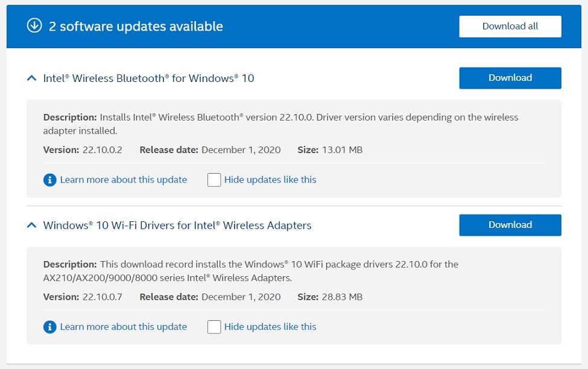The width and height of the screenshot is (588, 369).
Task: Click the Bluetooth version 22.10.0.2 text
Action: pos(102,150)
